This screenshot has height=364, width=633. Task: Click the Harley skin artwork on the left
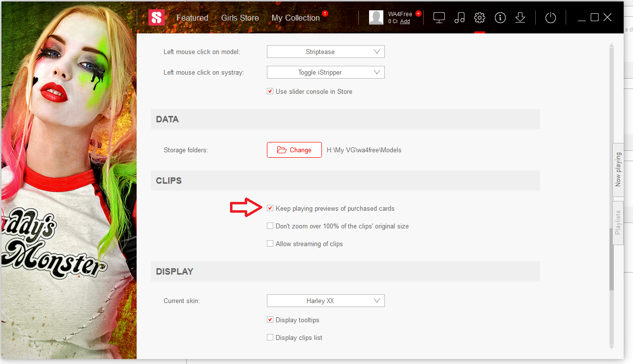coord(69,180)
